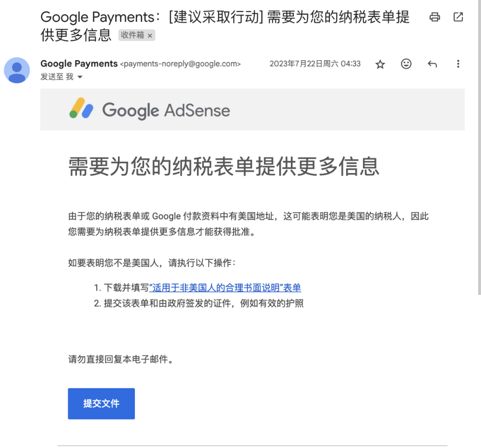The height and width of the screenshot is (448, 481).
Task: Star this Google Payments email
Action: [380, 64]
